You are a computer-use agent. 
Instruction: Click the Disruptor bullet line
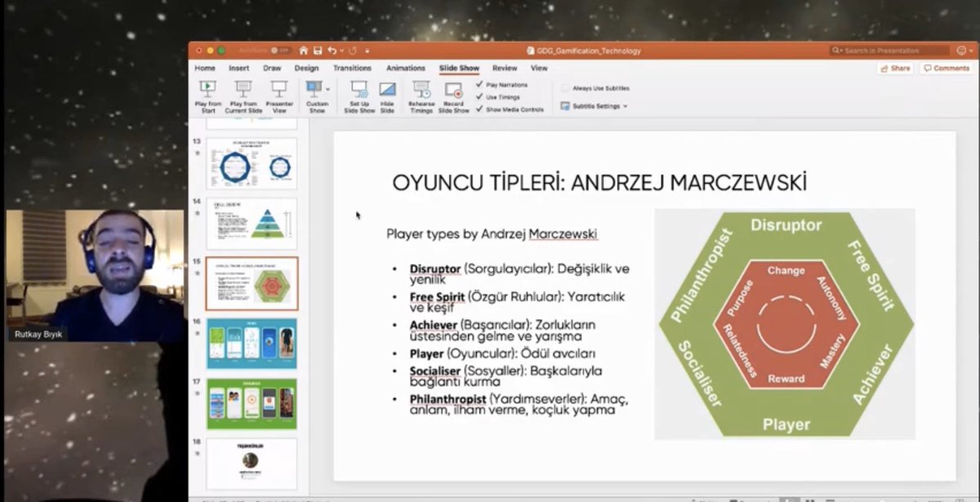coord(519,274)
